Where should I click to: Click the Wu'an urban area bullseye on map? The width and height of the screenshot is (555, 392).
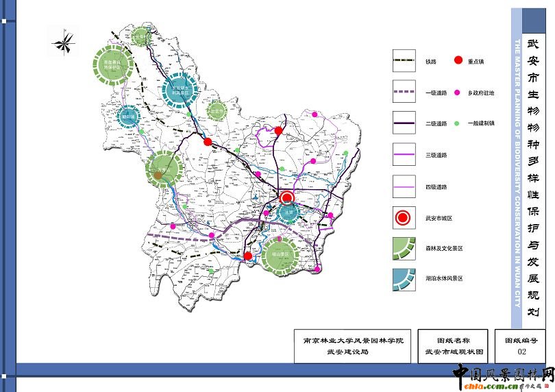tap(288, 198)
